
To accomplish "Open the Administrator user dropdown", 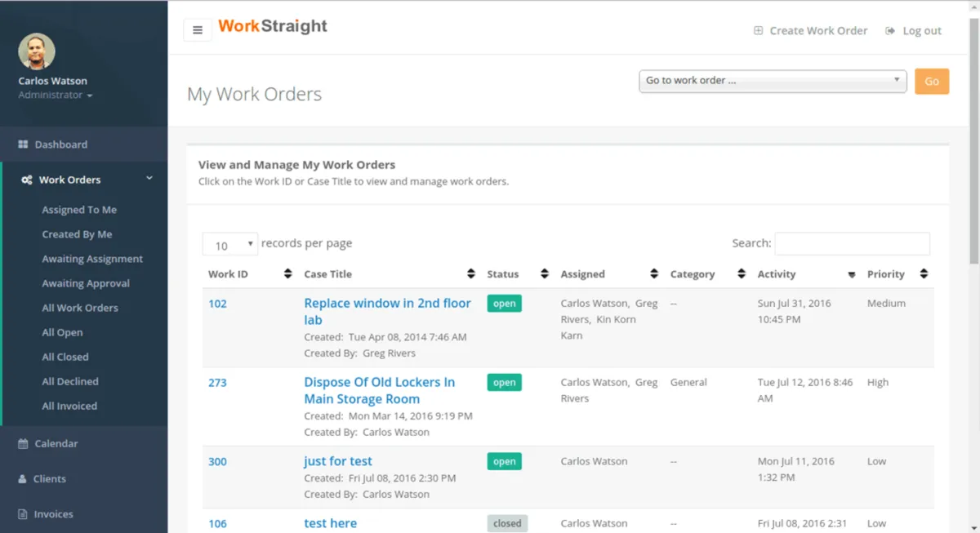I will click(56, 95).
